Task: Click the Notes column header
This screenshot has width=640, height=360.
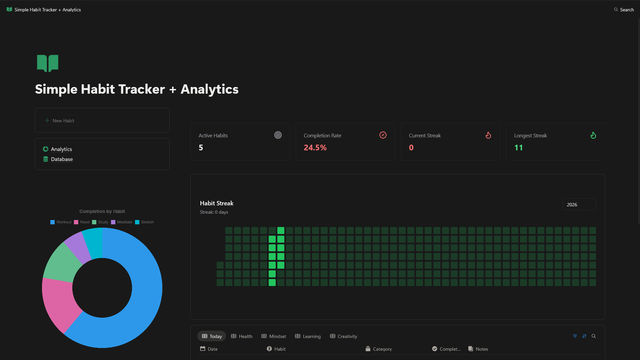Action: pyautogui.click(x=478, y=349)
